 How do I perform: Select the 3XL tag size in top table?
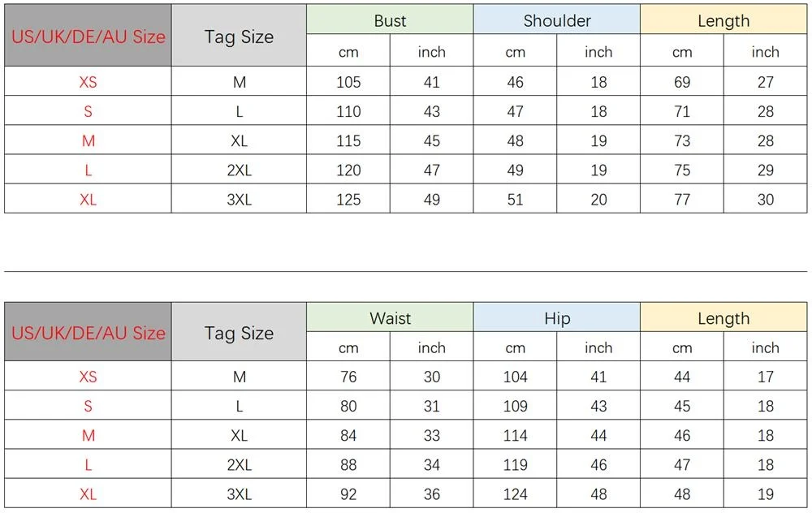(239, 200)
